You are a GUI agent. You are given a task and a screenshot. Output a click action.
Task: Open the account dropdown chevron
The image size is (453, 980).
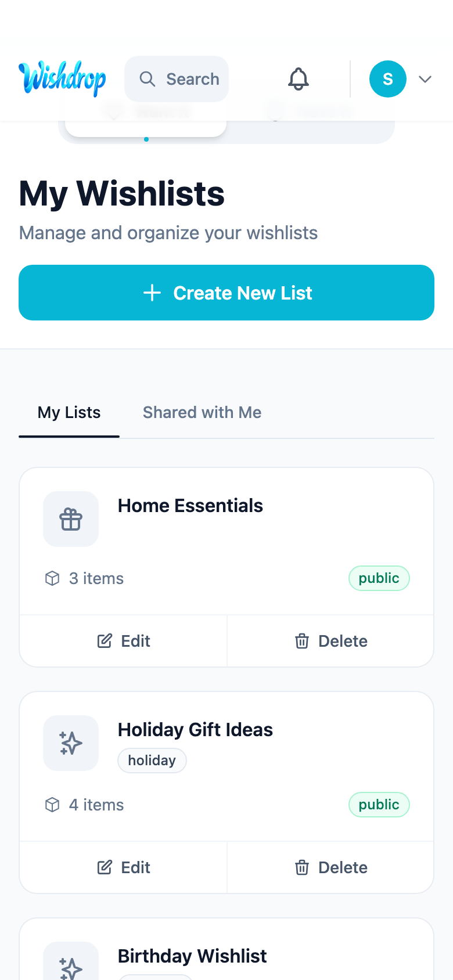425,79
